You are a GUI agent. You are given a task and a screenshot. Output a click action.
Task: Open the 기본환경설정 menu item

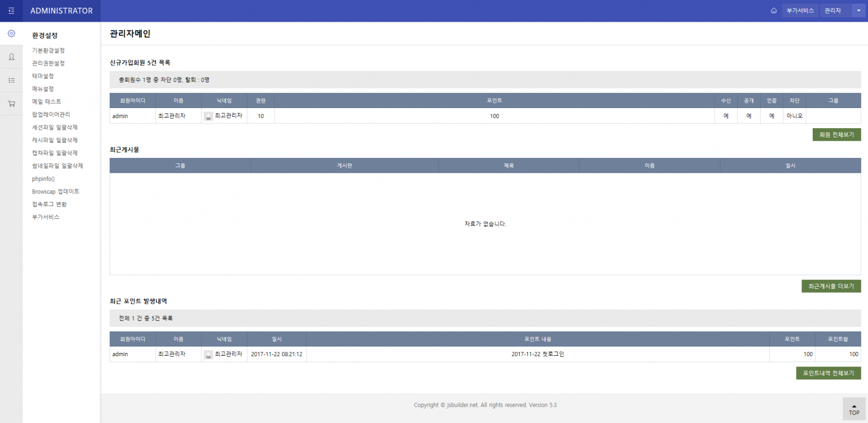point(48,50)
